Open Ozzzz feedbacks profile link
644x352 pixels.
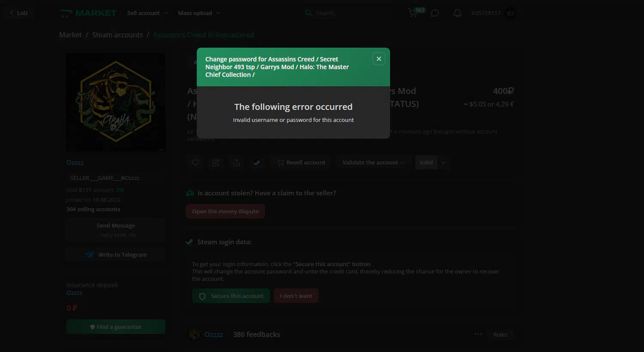(214, 334)
